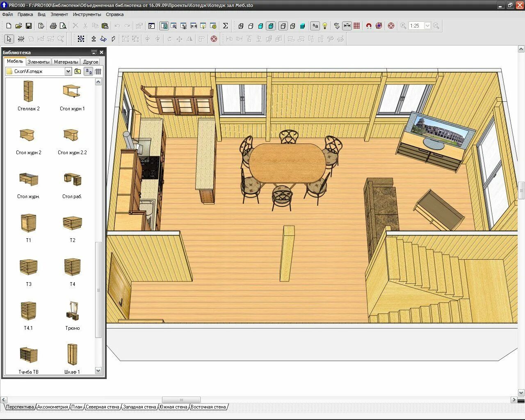Toggle the red grid display
The height and width of the screenshot is (420, 525).
[x=357, y=26]
